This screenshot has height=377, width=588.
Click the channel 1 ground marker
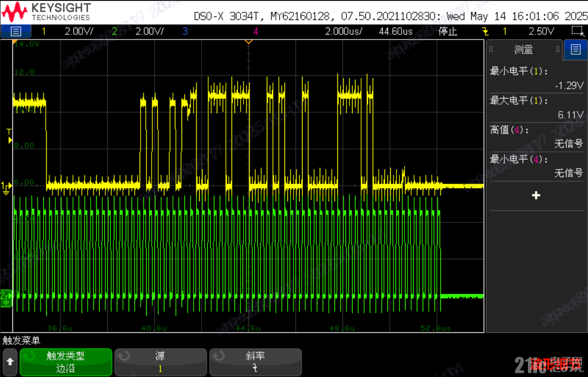pos(6,188)
